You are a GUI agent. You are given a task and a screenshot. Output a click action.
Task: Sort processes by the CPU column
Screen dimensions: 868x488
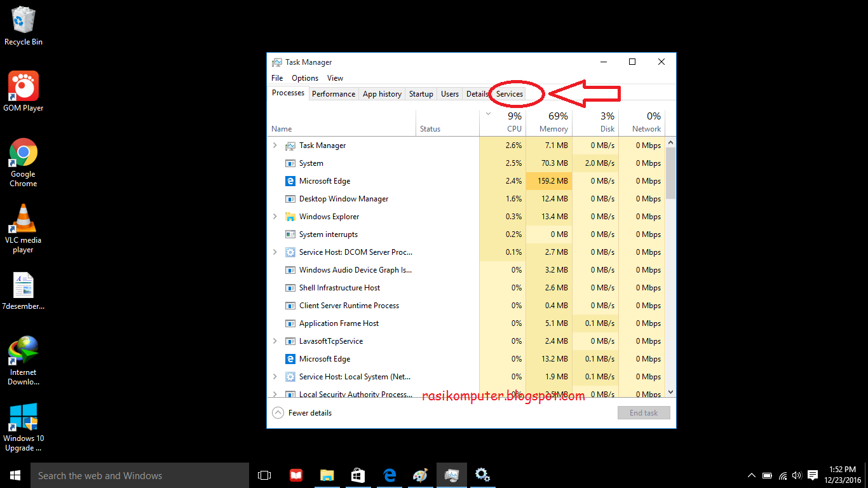click(502, 122)
